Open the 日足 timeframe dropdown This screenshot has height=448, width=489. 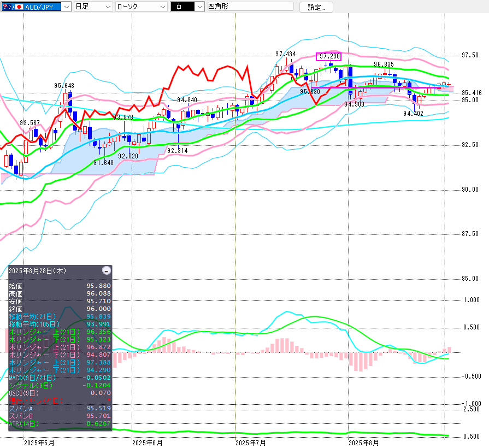click(x=93, y=7)
